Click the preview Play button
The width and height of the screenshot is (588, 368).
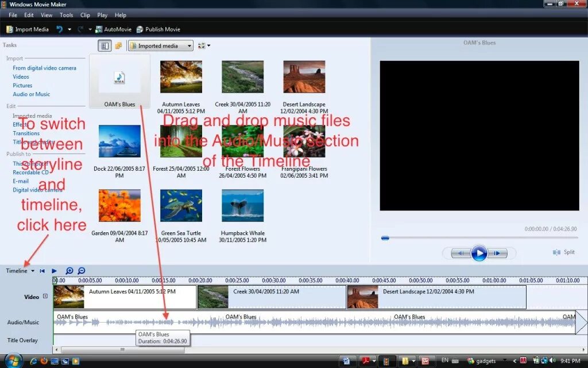click(x=479, y=253)
